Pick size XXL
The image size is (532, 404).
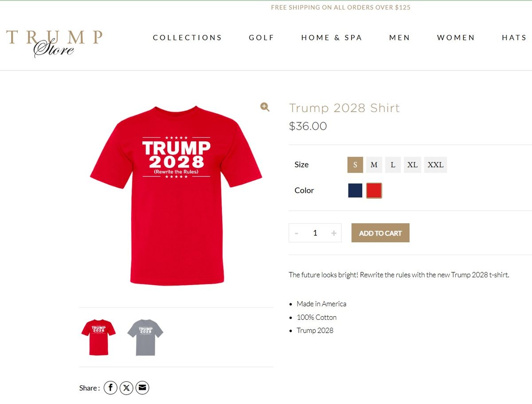point(435,165)
